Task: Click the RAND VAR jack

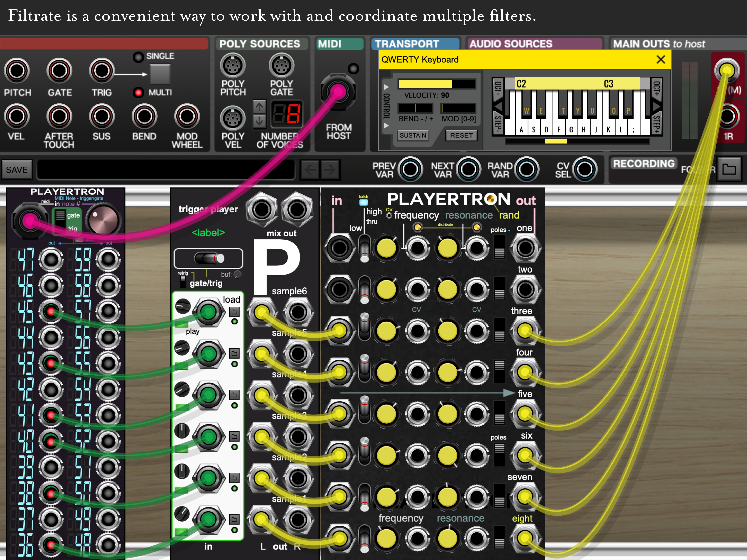Action: tap(526, 169)
